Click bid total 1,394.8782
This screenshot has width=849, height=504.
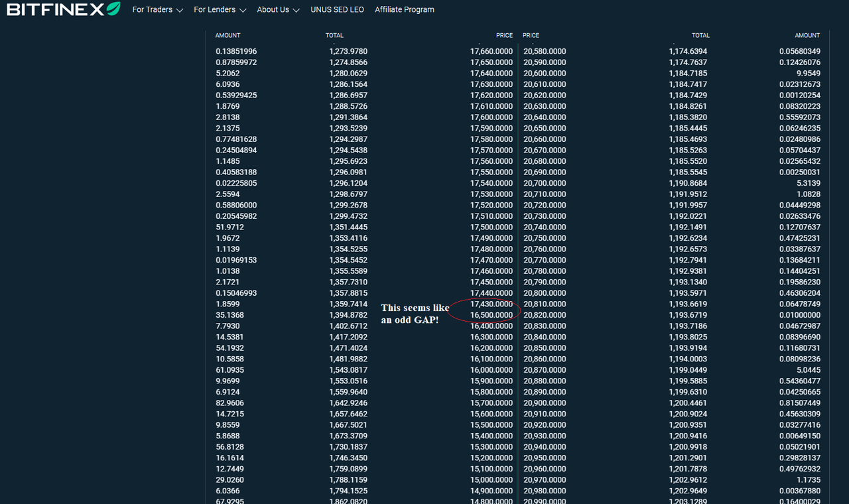pos(348,315)
